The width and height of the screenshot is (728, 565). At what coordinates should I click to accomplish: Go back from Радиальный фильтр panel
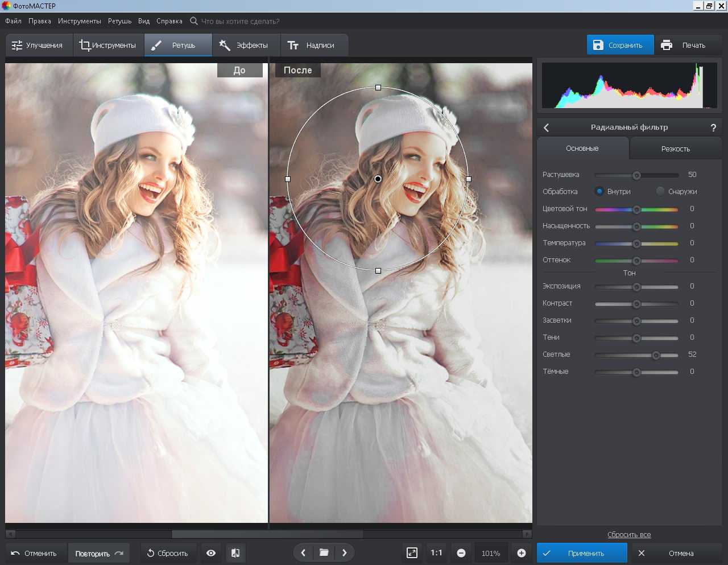tap(547, 128)
